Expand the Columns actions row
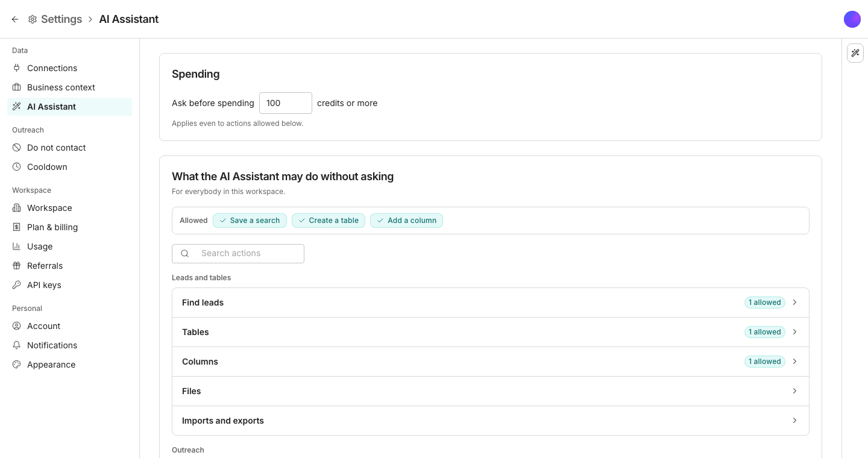Viewport: 868px width, 458px height. tap(491, 362)
